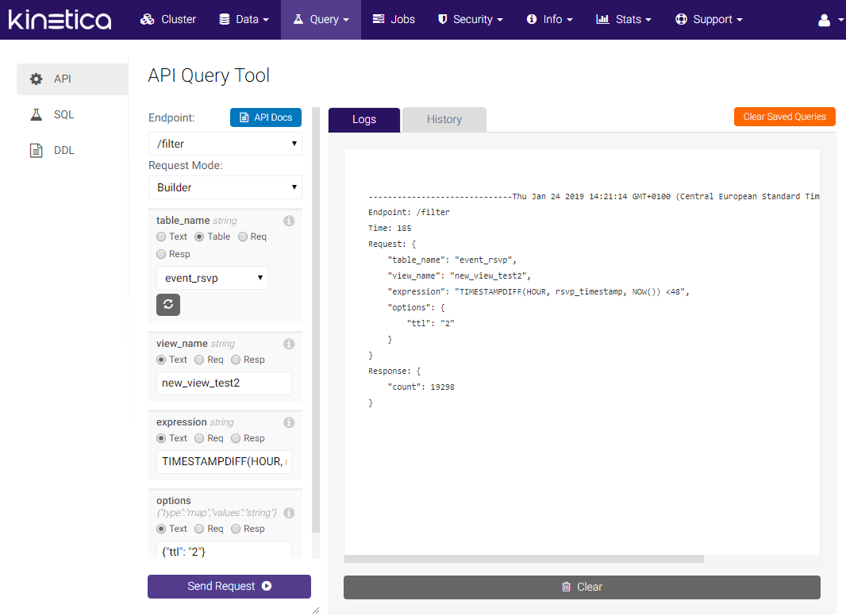Expand the Support menu

click(x=709, y=19)
